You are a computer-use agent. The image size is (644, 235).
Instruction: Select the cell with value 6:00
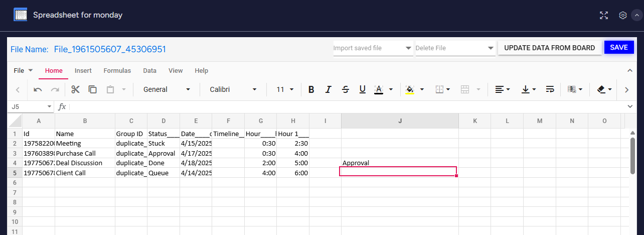coord(293,173)
